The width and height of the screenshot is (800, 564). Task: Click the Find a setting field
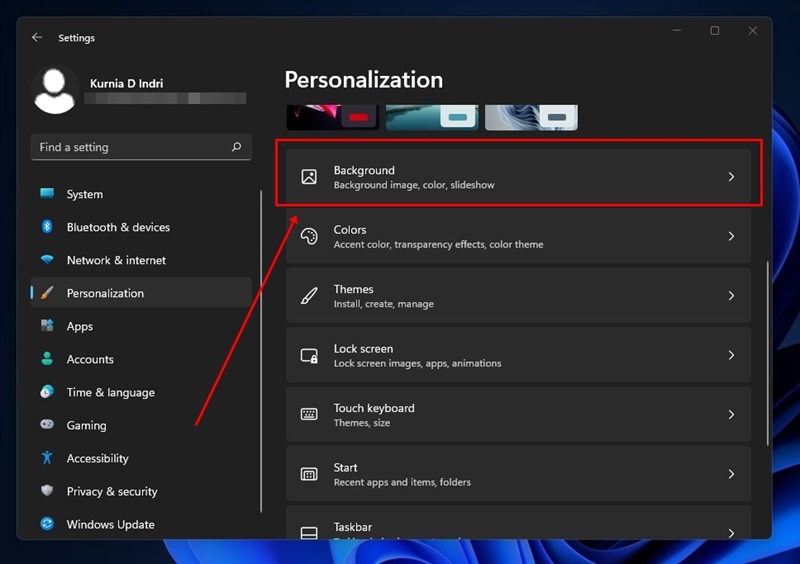[x=141, y=147]
